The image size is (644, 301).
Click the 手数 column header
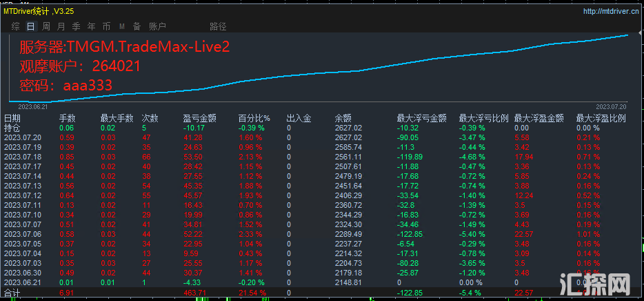[68, 119]
